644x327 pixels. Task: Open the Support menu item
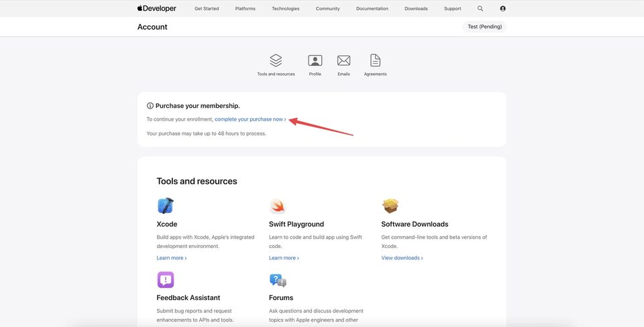point(453,9)
